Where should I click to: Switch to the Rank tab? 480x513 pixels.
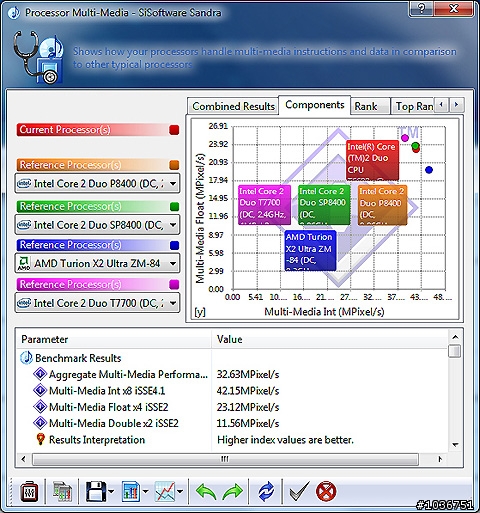point(370,106)
